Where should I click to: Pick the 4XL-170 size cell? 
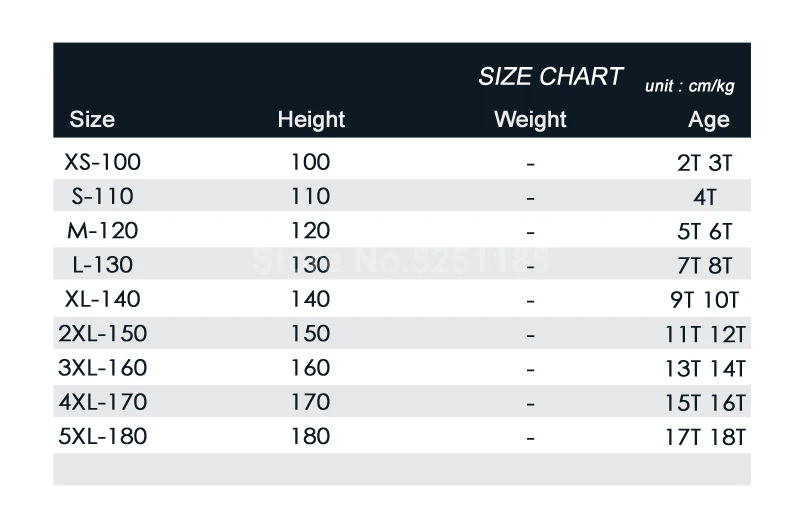pos(102,402)
